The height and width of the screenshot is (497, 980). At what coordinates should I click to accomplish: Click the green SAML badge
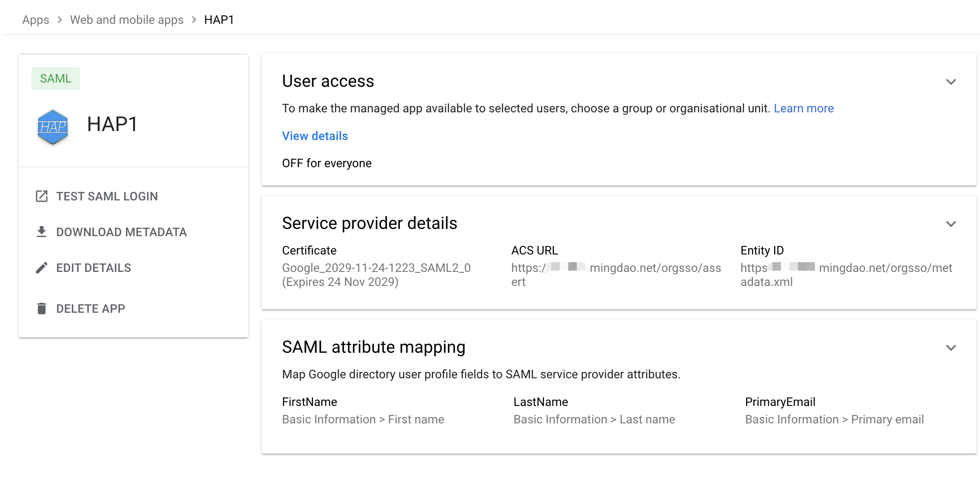pyautogui.click(x=56, y=78)
